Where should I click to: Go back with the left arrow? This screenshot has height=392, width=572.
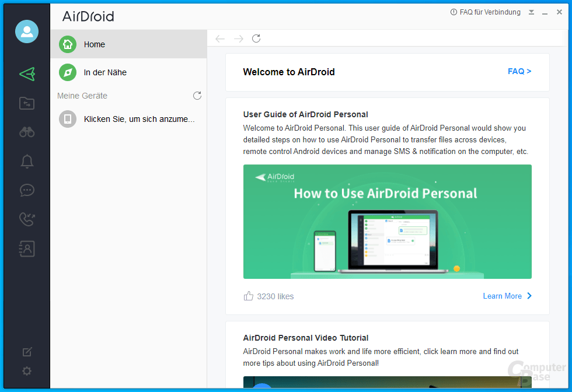pos(220,38)
